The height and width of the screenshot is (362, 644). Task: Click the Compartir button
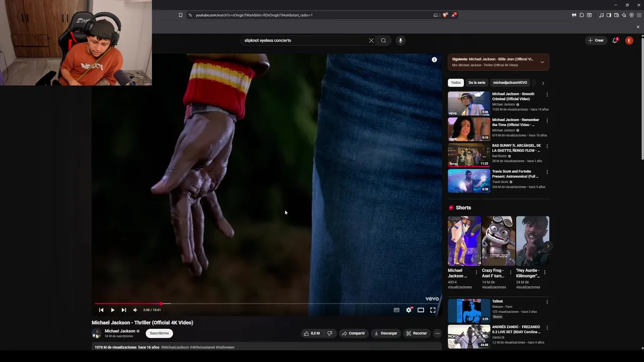click(x=353, y=333)
